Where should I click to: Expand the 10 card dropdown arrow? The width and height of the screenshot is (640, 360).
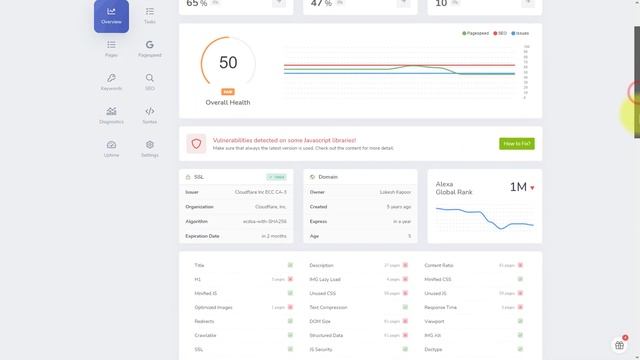[x=528, y=3]
